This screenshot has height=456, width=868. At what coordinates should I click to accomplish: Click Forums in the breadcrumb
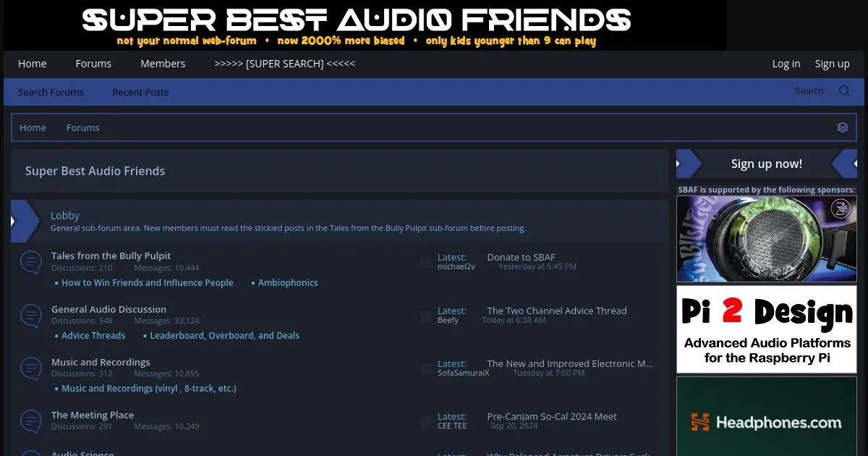click(83, 127)
